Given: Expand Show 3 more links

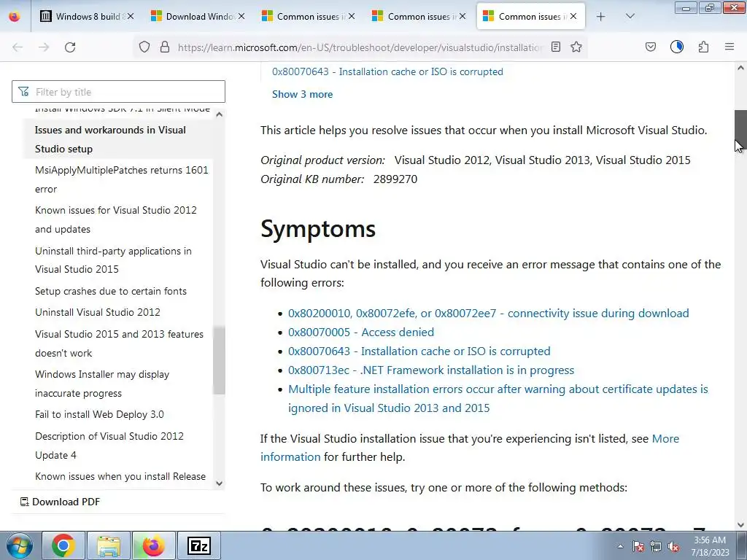Looking at the screenshot, I should tap(302, 94).
